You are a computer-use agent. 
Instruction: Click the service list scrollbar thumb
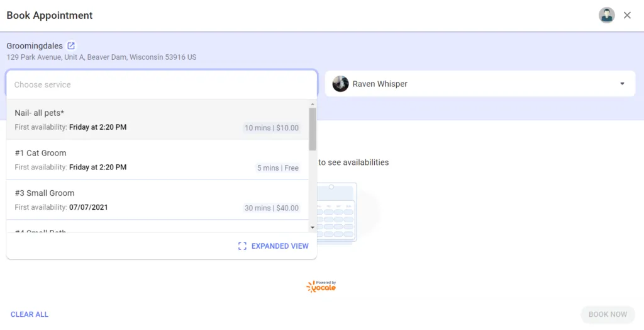(x=313, y=129)
